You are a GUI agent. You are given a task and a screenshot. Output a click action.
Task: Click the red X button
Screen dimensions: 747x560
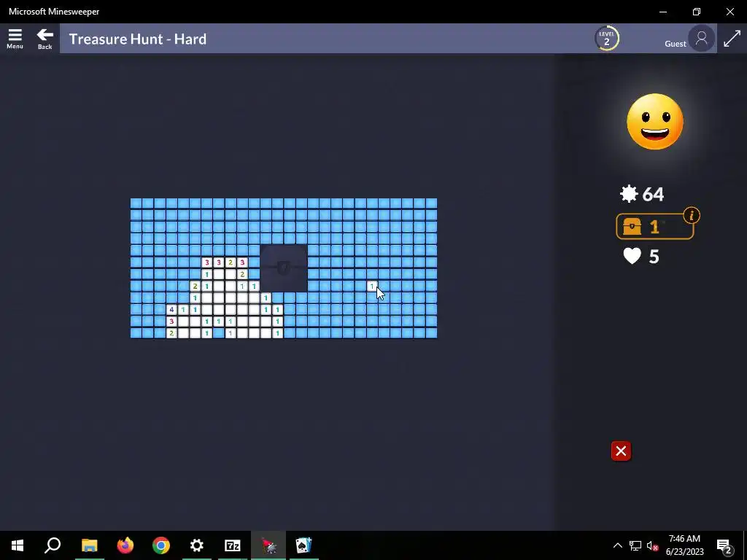621,451
